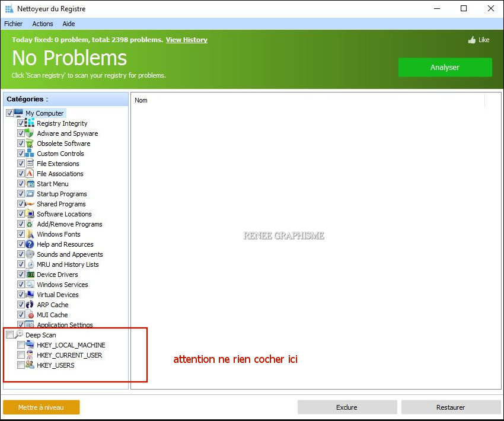
Task: Click the MUI Cache icon
Action: point(30,315)
